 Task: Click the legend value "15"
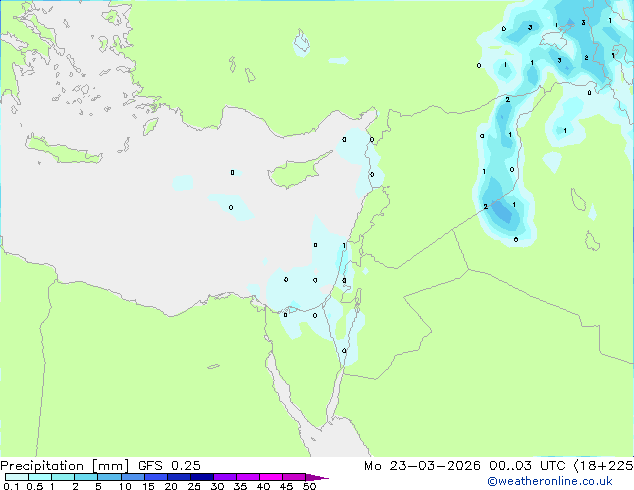148,486
